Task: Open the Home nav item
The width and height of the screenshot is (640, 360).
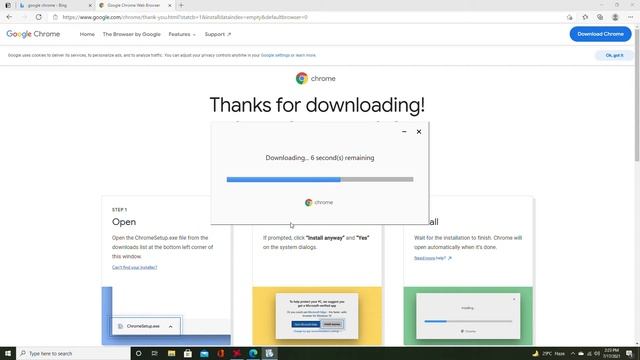Action: click(87, 34)
